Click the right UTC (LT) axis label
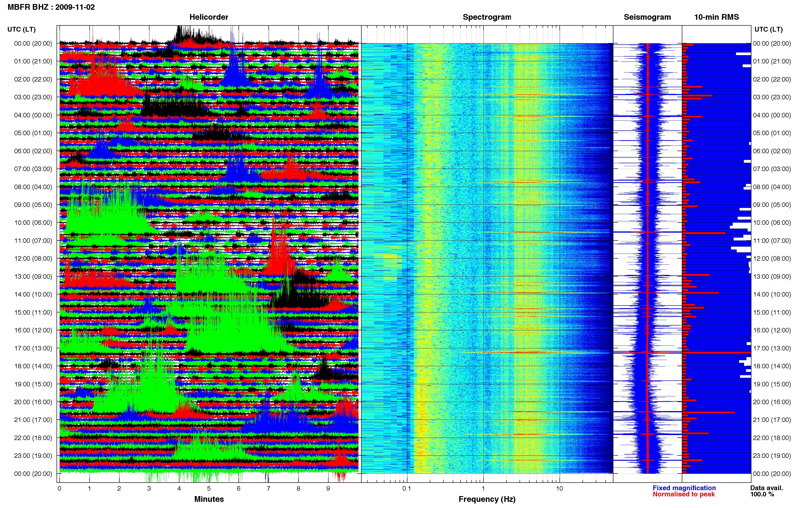The height and width of the screenshot is (508, 812). (768, 29)
